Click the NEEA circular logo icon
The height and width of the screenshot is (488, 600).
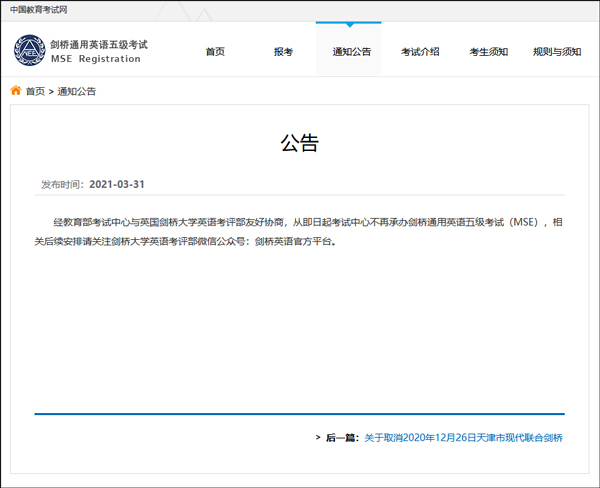click(x=29, y=51)
